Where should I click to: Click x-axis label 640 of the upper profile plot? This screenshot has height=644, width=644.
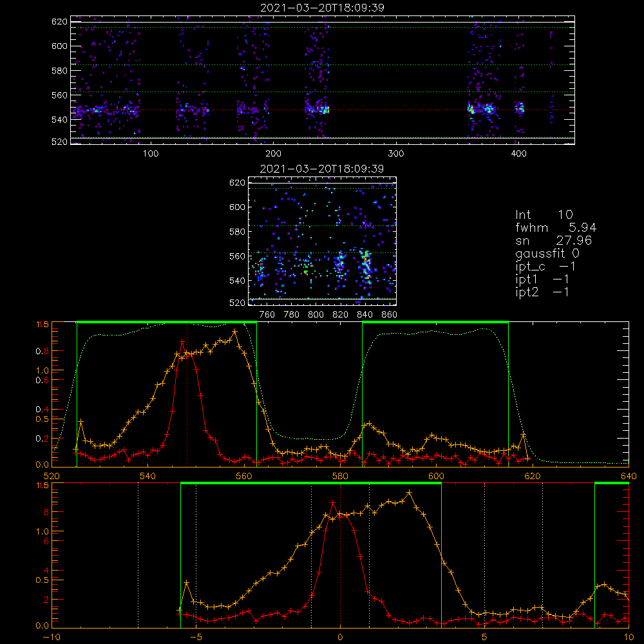point(629,476)
